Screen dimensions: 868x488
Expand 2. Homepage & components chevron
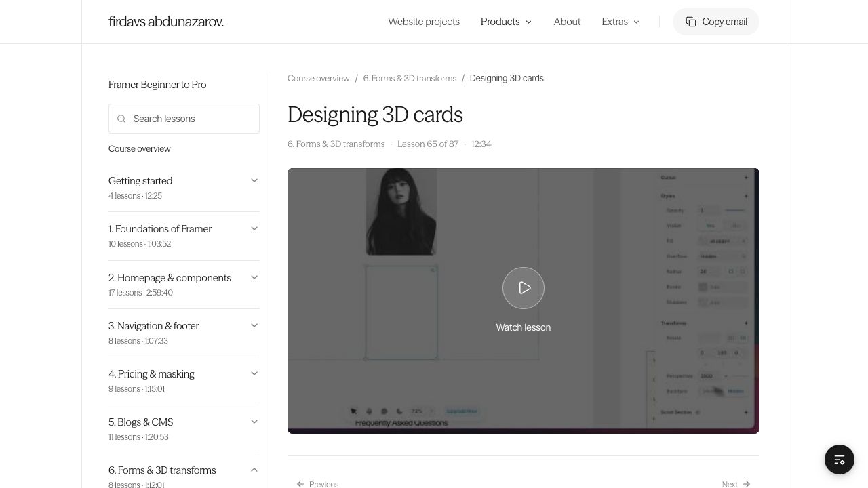click(x=254, y=277)
